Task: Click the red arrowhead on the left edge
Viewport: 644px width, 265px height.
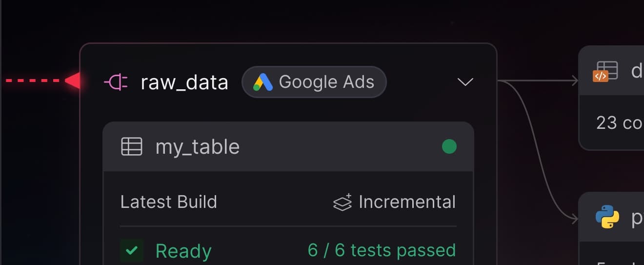Action: point(73,81)
